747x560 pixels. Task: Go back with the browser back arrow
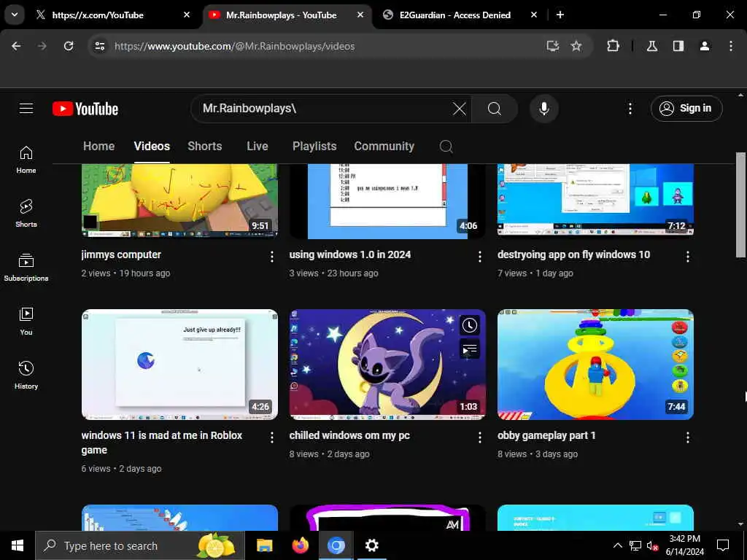pyautogui.click(x=16, y=46)
